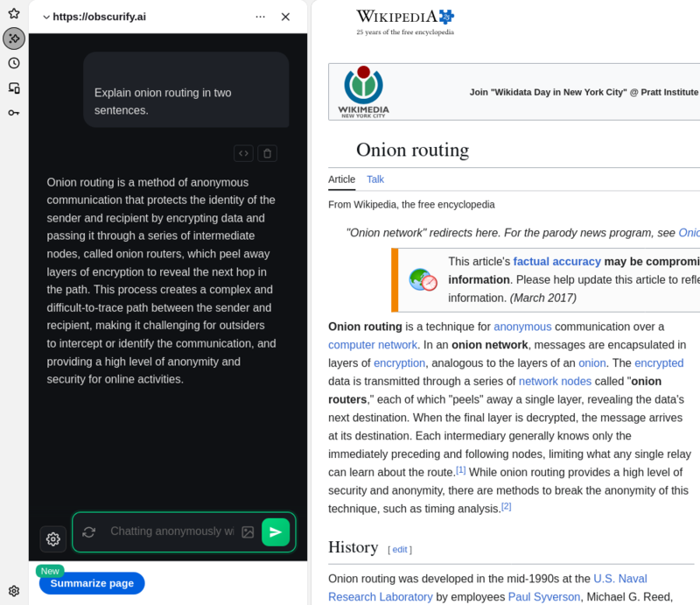Image resolution: width=700 pixels, height=605 pixels.
Task: Follow the 'U.S. Naval' link
Action: [620, 579]
